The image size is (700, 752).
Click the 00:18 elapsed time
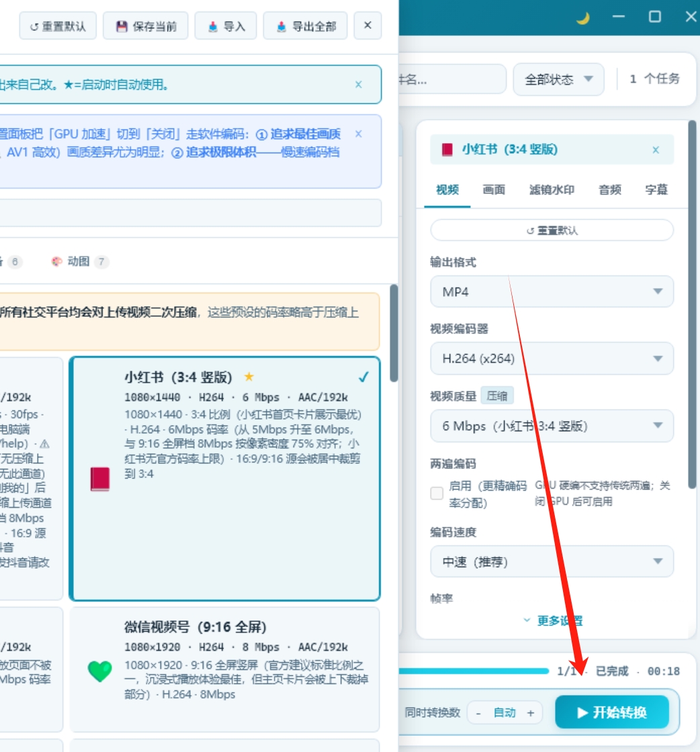coord(664,671)
